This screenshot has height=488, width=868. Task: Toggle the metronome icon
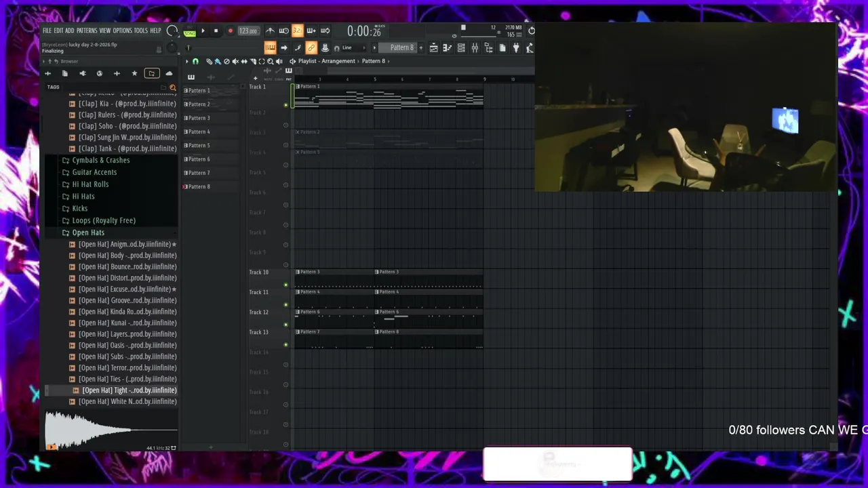tap(270, 30)
